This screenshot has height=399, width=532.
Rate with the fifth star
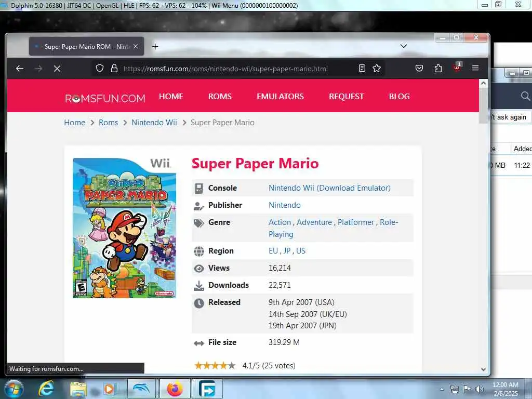[x=232, y=365]
